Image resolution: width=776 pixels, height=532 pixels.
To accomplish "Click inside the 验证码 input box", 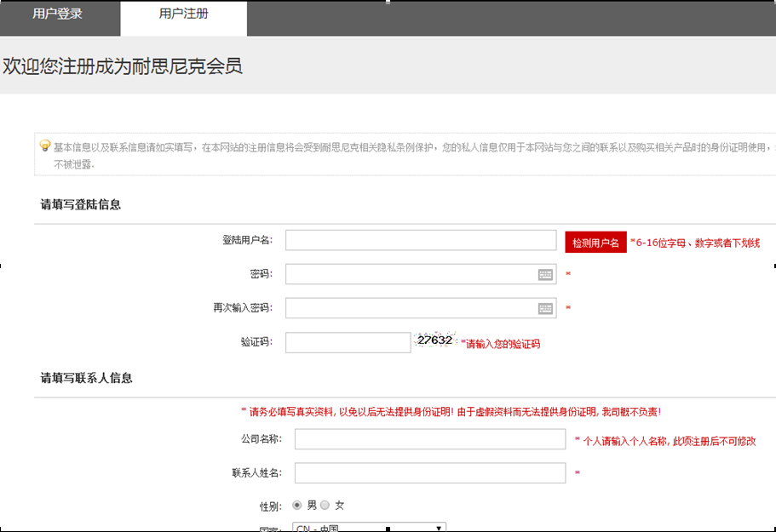I will tap(348, 341).
